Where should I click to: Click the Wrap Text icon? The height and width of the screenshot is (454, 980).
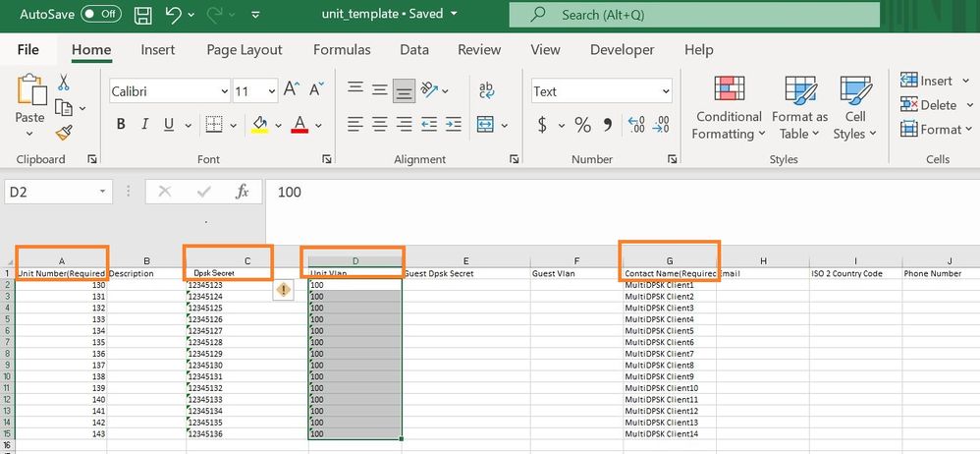[x=486, y=90]
